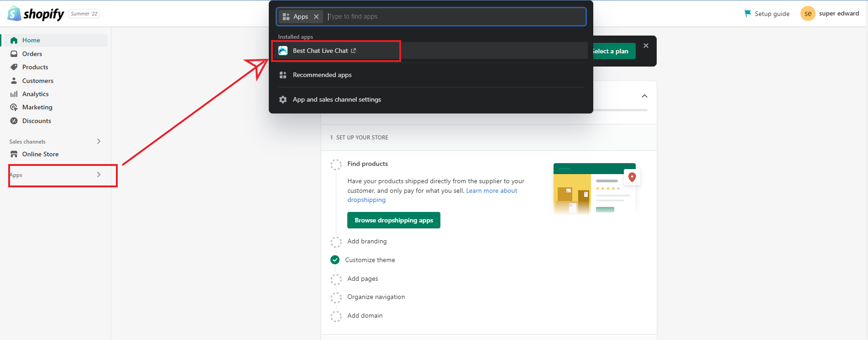This screenshot has height=340, width=868.
Task: Click the gear icon for app settings
Action: pyautogui.click(x=283, y=99)
